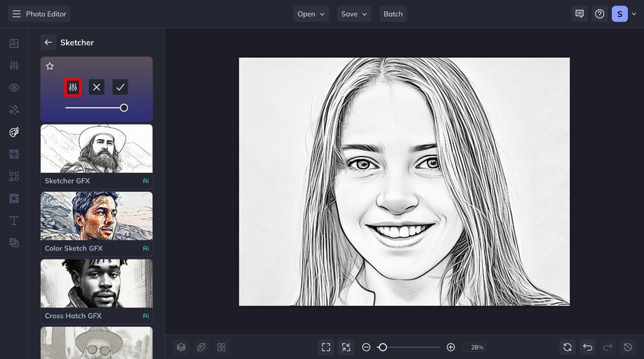This screenshot has height=359, width=644.
Task: Click the Batch button
Action: tap(393, 14)
